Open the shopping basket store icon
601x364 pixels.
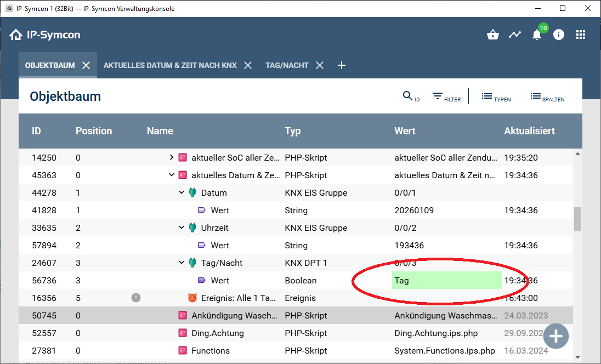[x=492, y=35]
